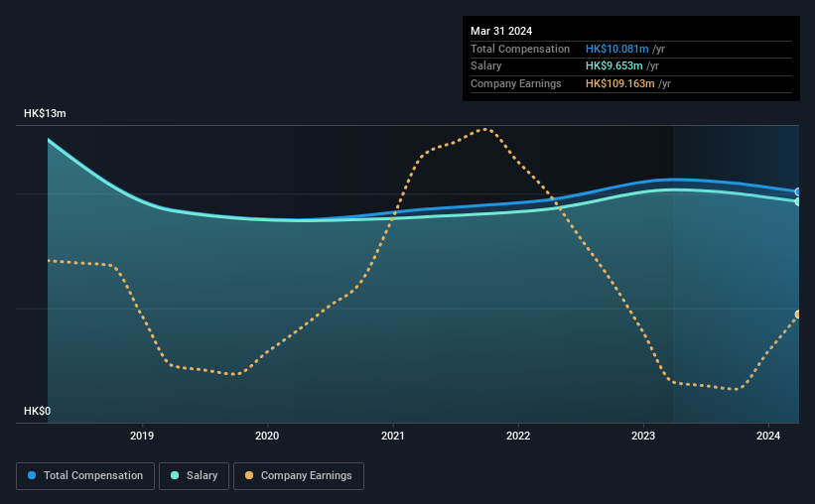This screenshot has width=815, height=504.
Task: Click the HK$109.163m company earnings value
Action: [620, 83]
